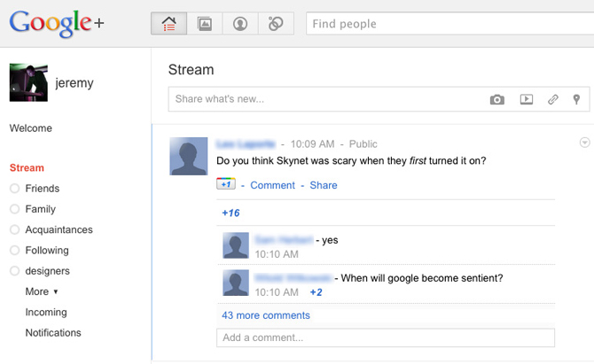
Task: Select the Family circle radio
Action: (x=15, y=209)
